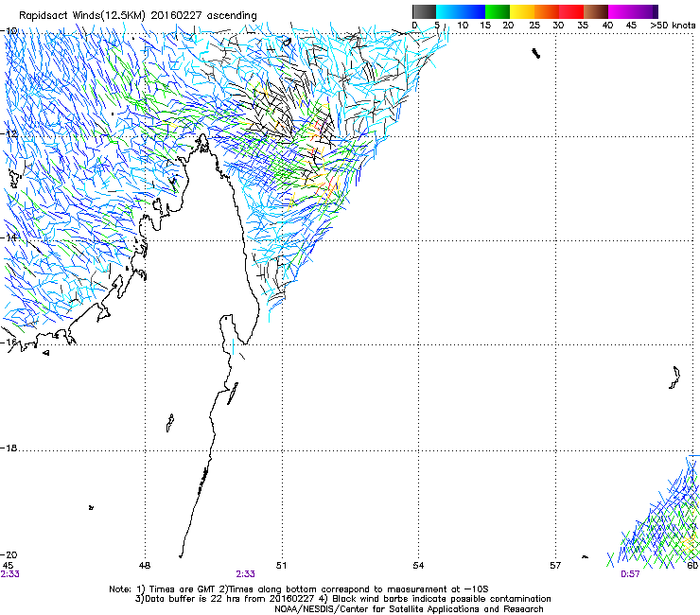Viewport: 700px width, 615px height.
Task: Click the longitude label '48'
Action: click(145, 566)
